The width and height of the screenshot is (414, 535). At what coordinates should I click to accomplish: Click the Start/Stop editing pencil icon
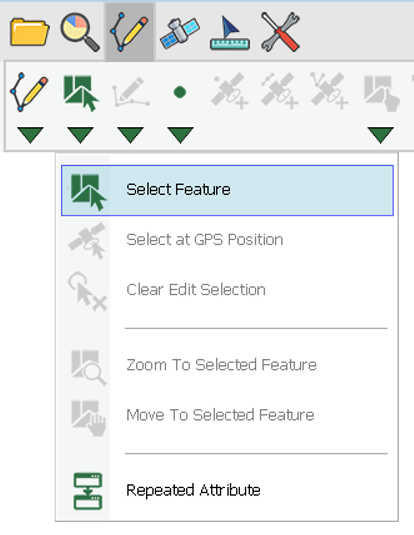29,92
